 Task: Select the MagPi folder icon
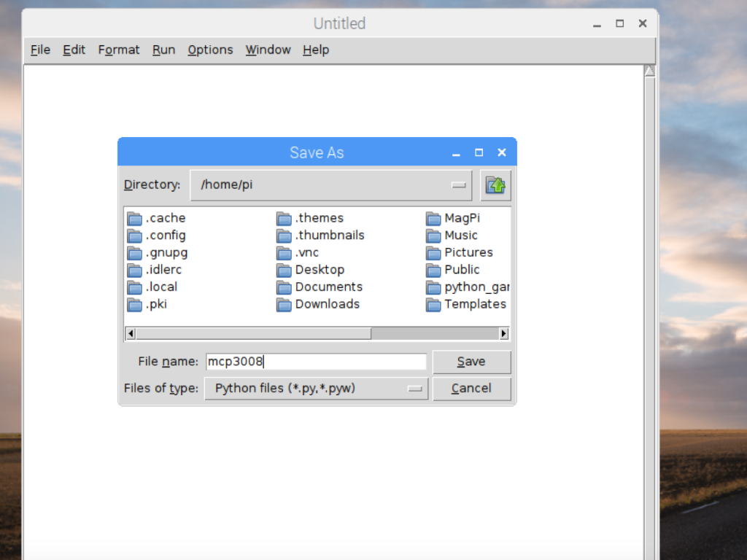(433, 219)
